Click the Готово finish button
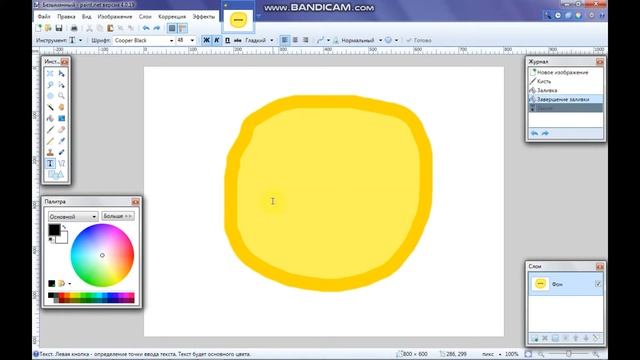 coord(419,40)
